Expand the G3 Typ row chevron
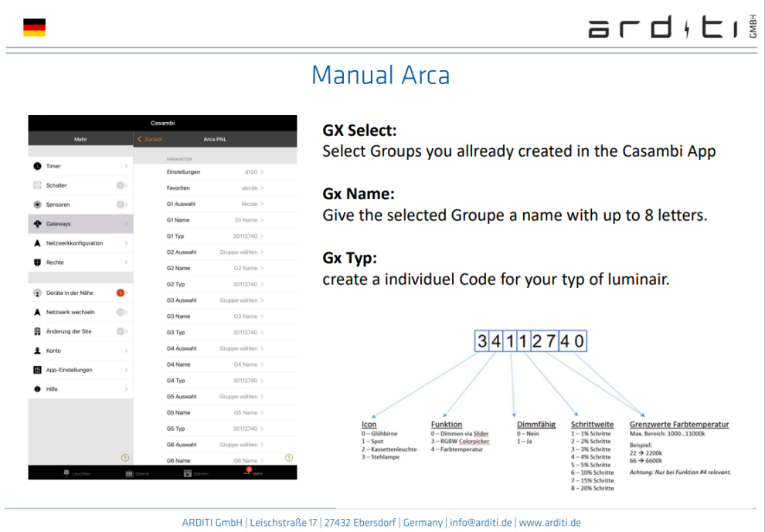765x532 pixels. coord(262,333)
